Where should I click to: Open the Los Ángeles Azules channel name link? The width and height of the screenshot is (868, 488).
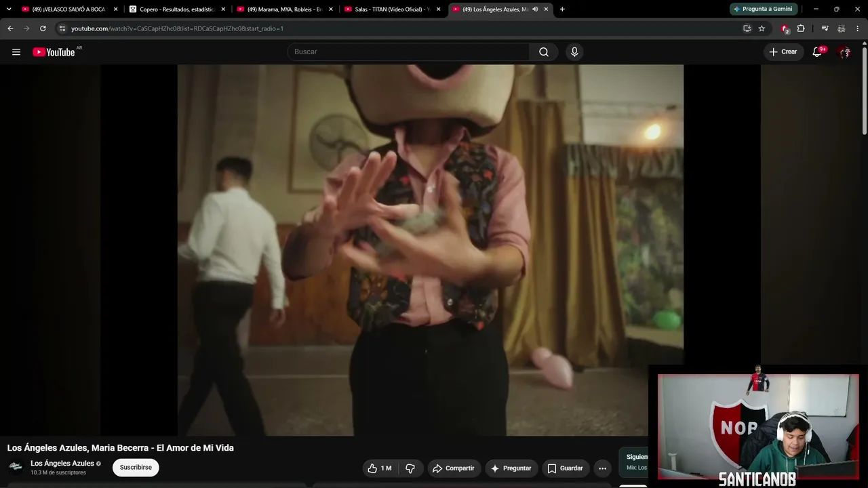[62, 464]
